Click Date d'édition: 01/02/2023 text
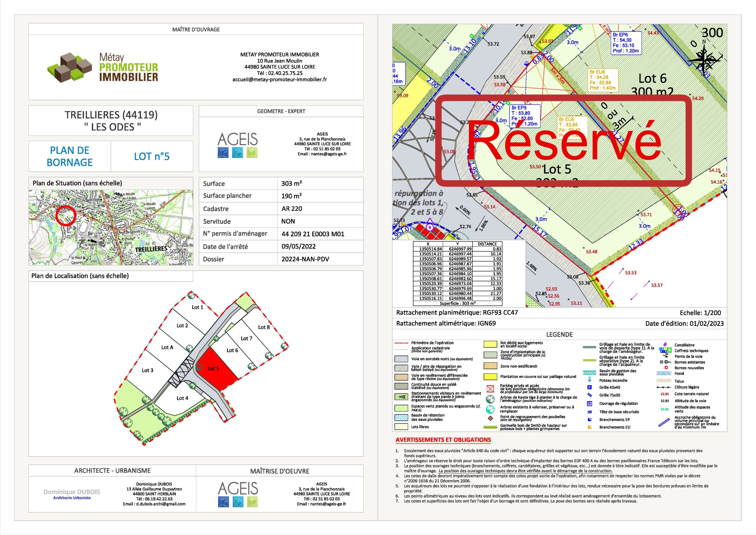Viewport: 756px width, 535px height. 685,323
